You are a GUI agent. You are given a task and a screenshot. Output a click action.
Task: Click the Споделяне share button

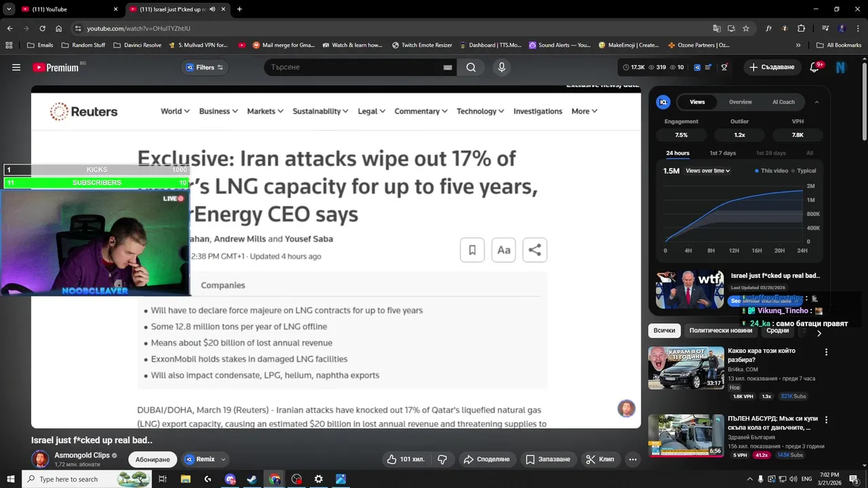pos(486,459)
